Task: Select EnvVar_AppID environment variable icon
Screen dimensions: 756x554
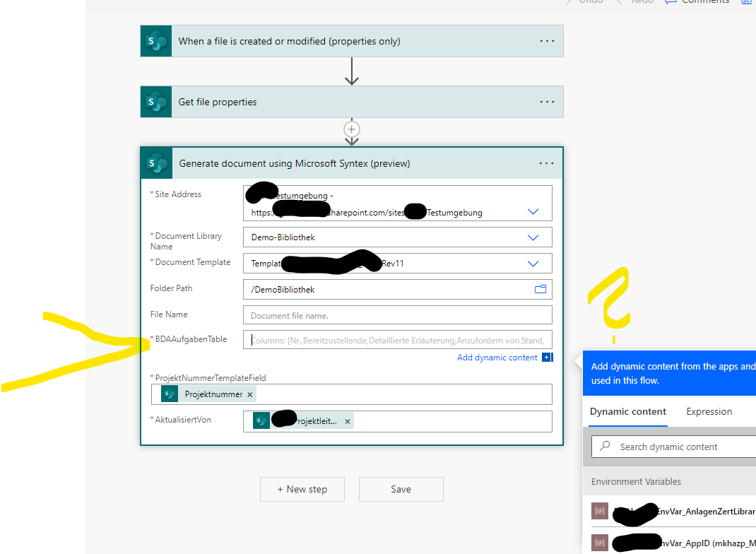Action: 599,543
